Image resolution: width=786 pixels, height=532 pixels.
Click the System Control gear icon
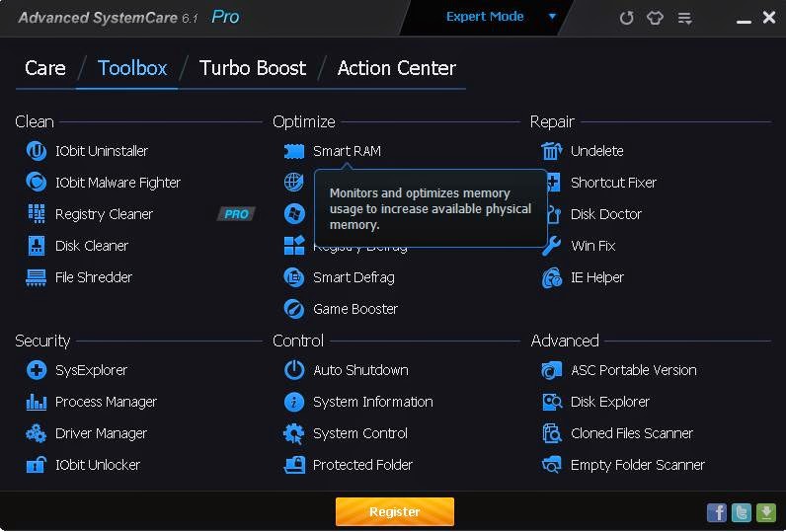(293, 433)
